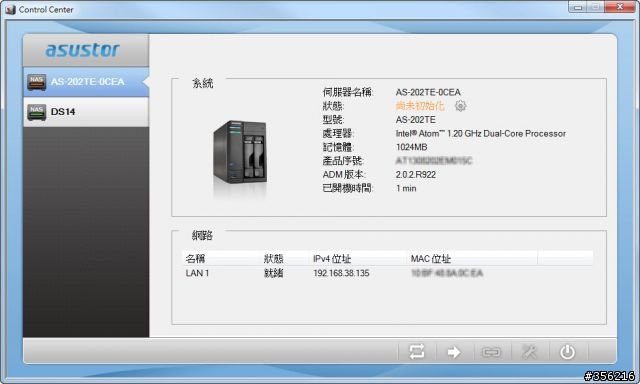Click the server name value AS-202TE-0CEA
This screenshot has width=640, height=384.
[428, 92]
